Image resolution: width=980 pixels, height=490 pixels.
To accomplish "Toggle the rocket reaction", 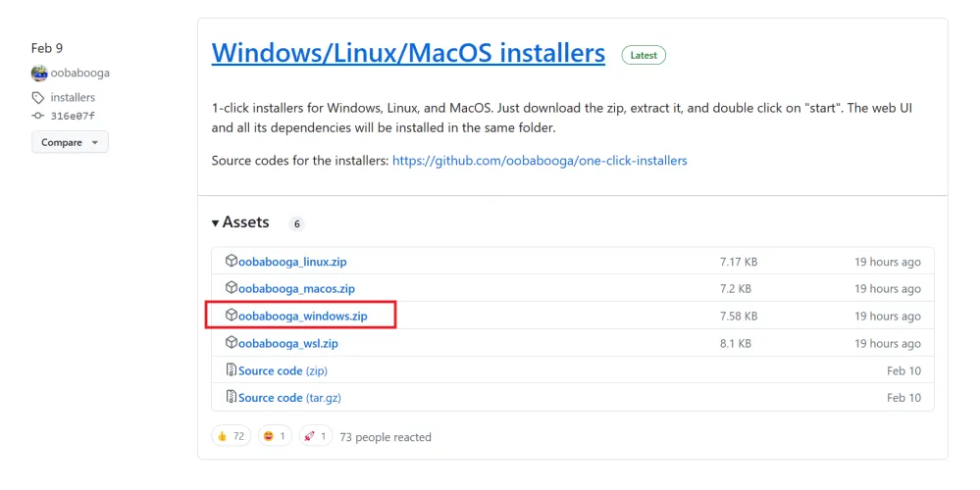I will 316,436.
